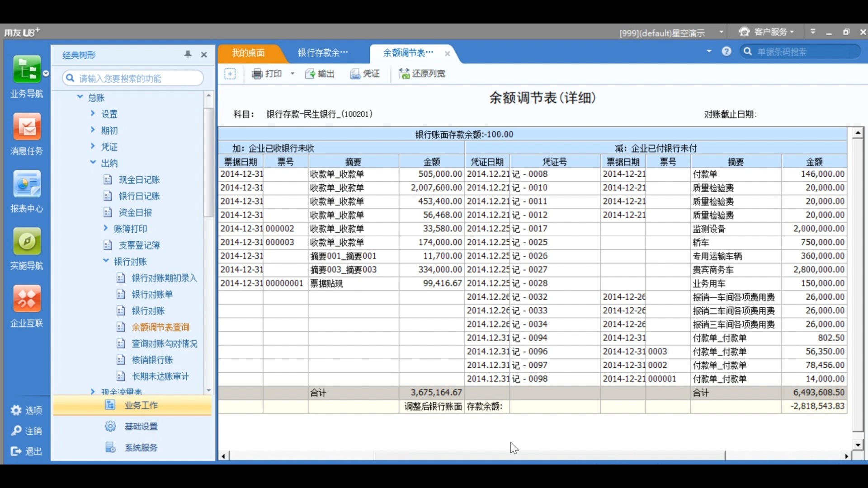
Task: Click the 凭证 voucher toolbar icon
Action: tap(364, 74)
